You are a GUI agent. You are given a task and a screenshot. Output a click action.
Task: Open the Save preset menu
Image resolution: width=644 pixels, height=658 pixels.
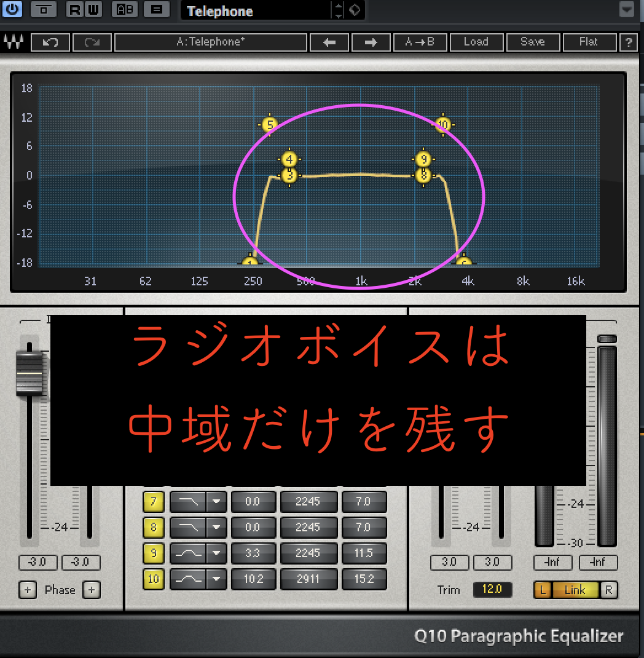(533, 42)
